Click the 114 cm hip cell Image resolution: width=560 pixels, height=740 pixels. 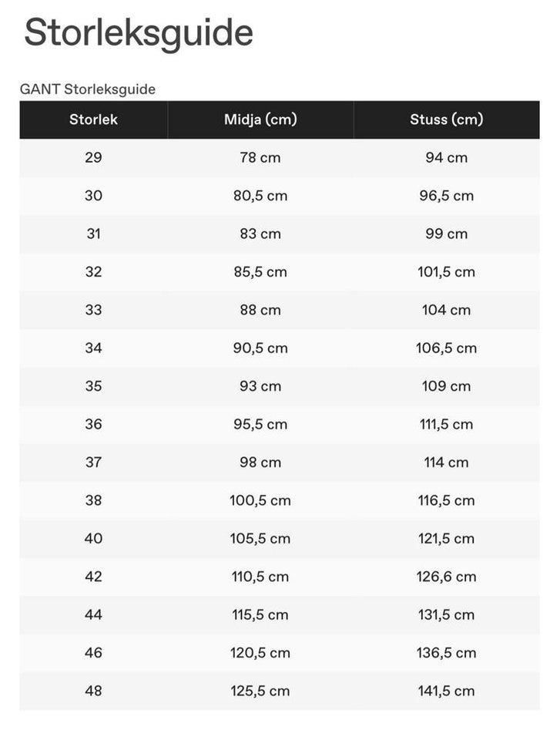446,462
